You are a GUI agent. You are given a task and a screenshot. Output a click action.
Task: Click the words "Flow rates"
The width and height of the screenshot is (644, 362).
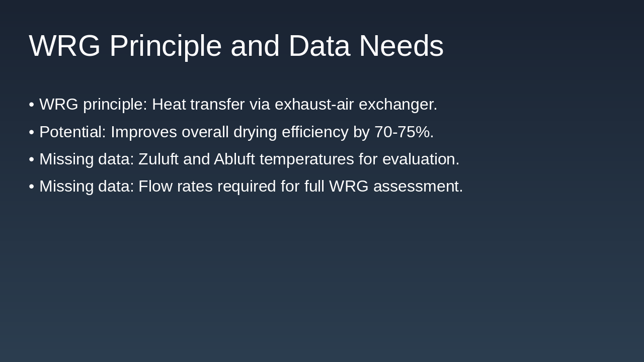click(175, 187)
